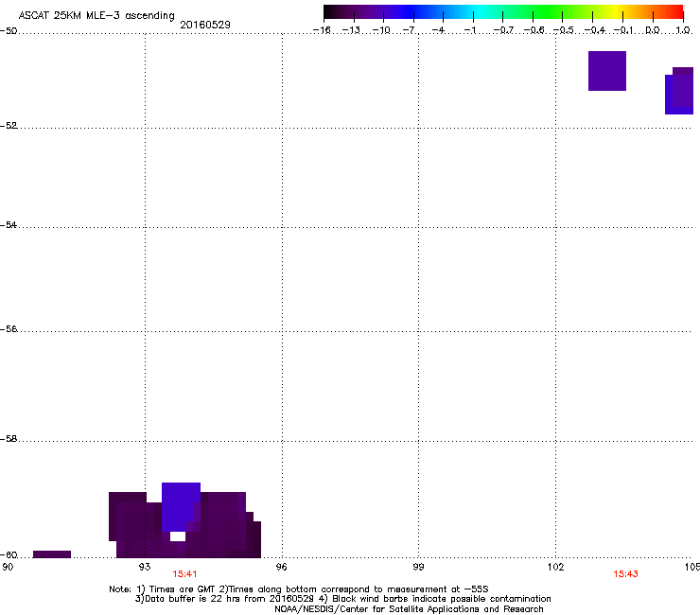Click the latitude label -52 on the axis
The height and width of the screenshot is (615, 700).
pyautogui.click(x=9, y=126)
